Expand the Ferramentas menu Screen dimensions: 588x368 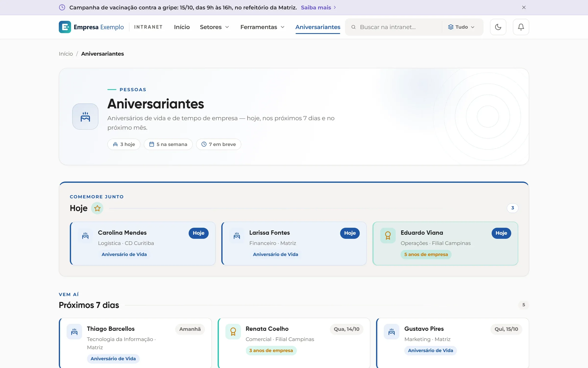click(262, 27)
